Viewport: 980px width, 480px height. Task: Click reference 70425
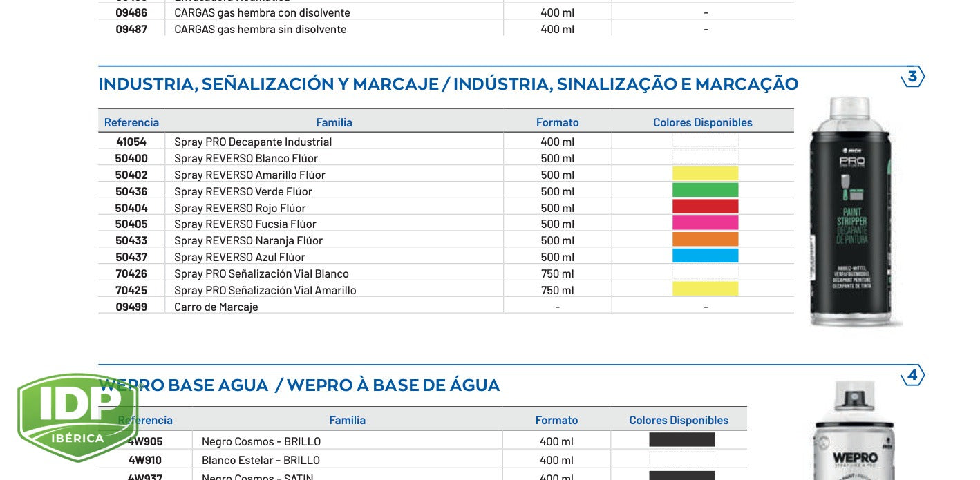click(131, 290)
